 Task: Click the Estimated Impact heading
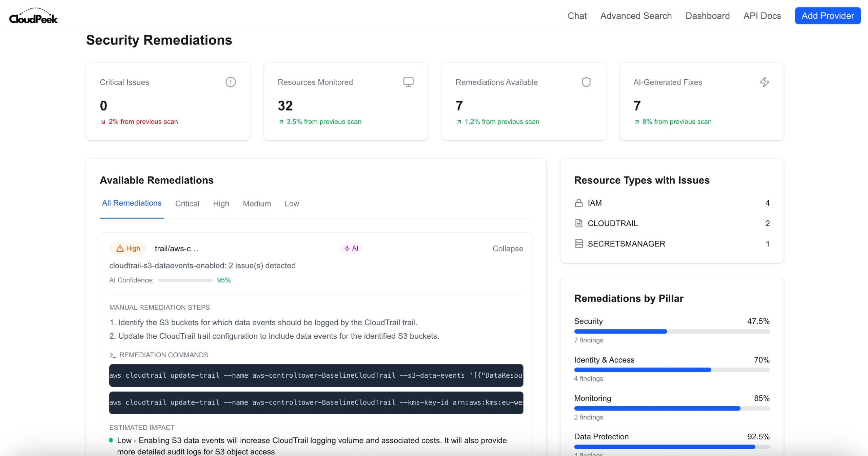(142, 428)
